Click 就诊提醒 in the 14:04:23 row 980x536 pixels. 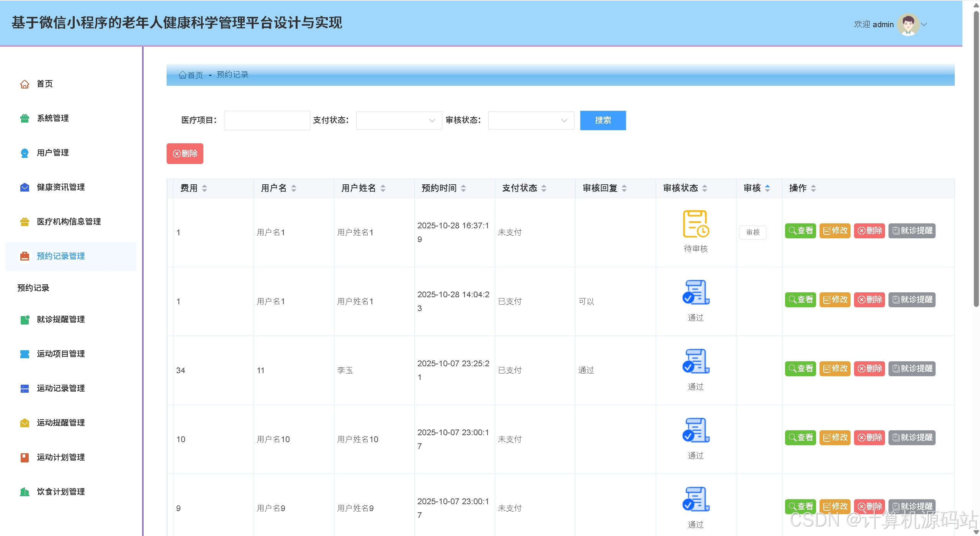[x=912, y=300]
